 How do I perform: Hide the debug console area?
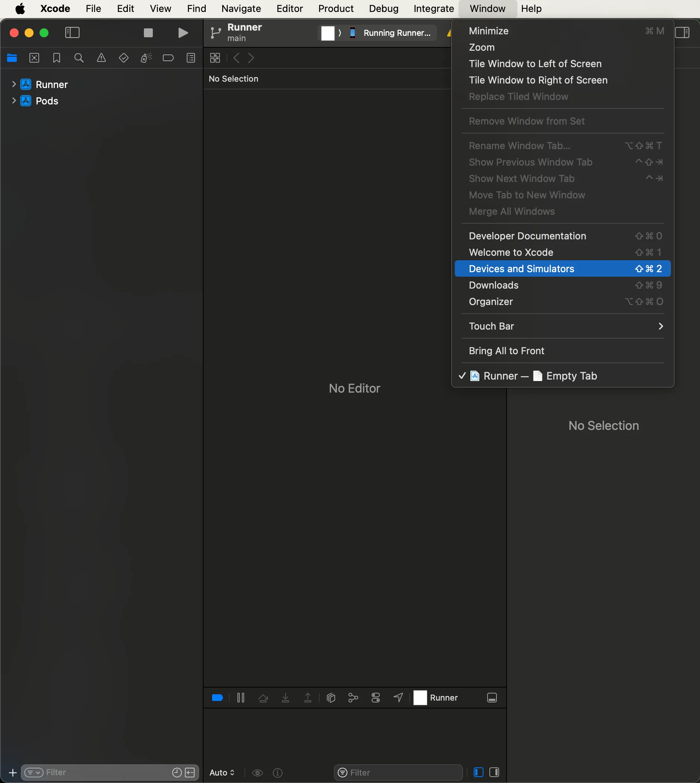pyautogui.click(x=492, y=698)
